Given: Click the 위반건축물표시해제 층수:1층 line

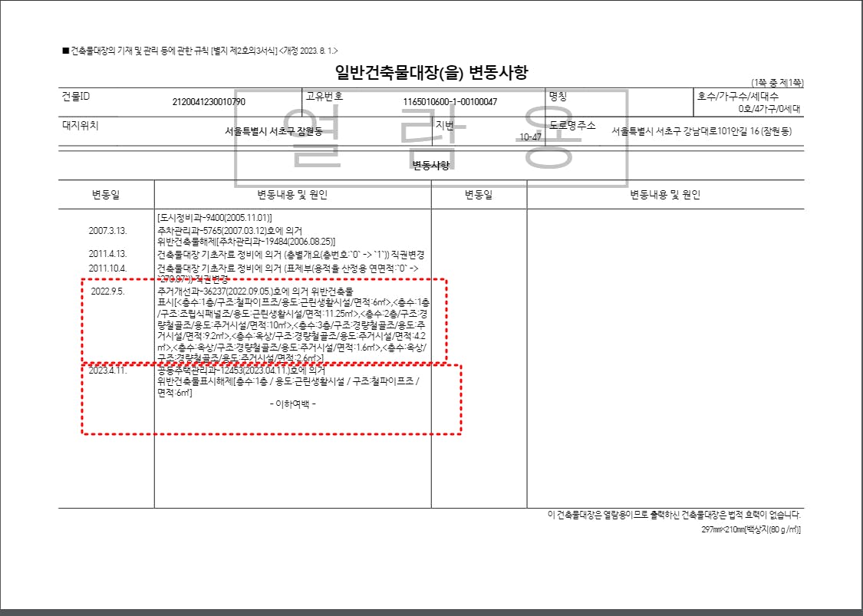Looking at the screenshot, I should click(x=288, y=381).
